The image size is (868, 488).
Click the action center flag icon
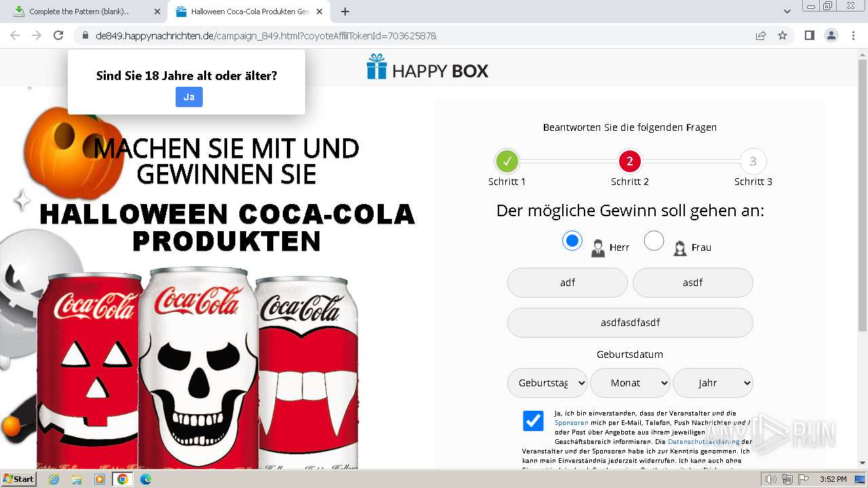804,479
